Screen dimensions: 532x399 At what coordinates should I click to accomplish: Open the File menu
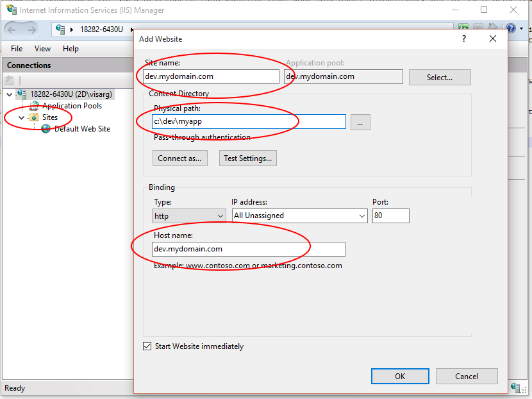pyautogui.click(x=17, y=49)
